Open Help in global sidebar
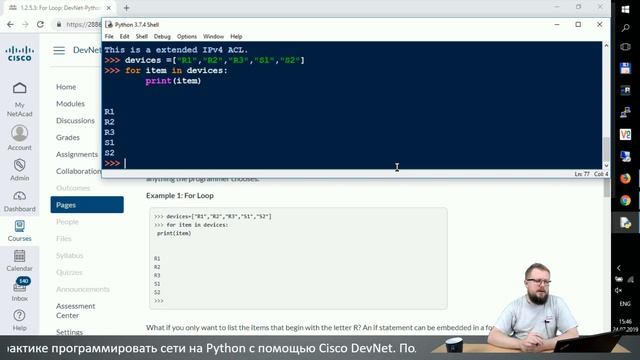640x360 pixels. 19,320
